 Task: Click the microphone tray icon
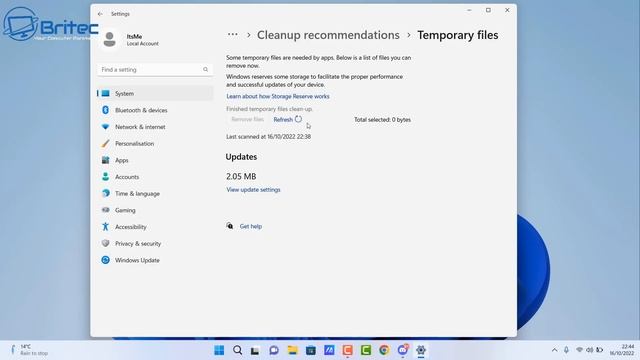[566, 350]
